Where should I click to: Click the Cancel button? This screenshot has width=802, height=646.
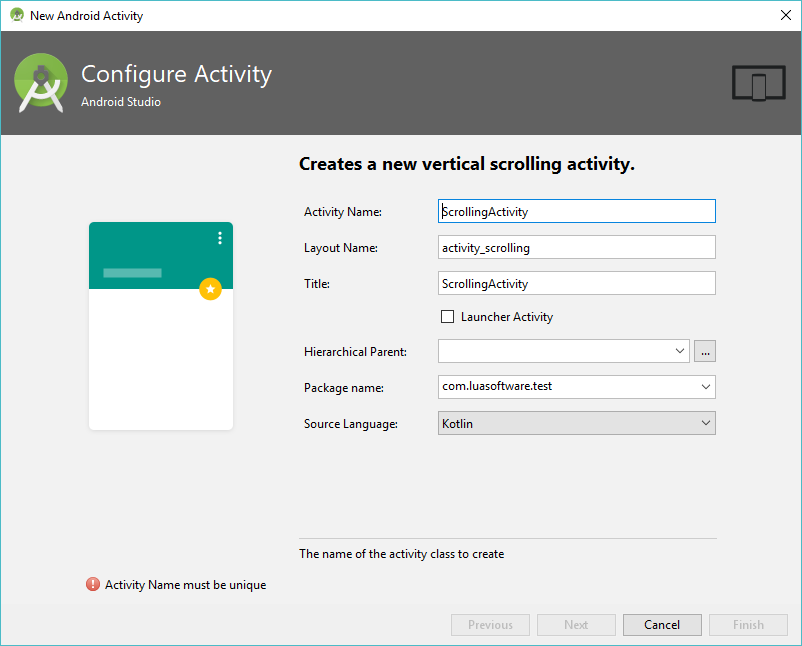662,624
